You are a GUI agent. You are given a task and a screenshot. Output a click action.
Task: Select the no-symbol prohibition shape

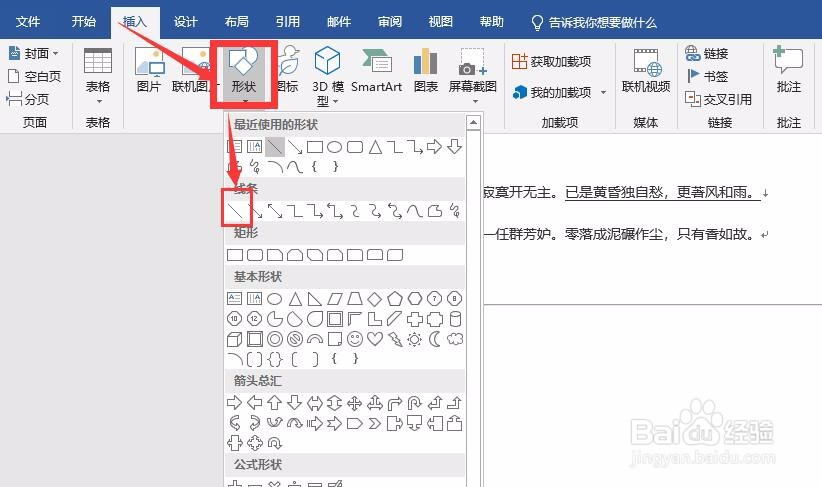click(295, 339)
